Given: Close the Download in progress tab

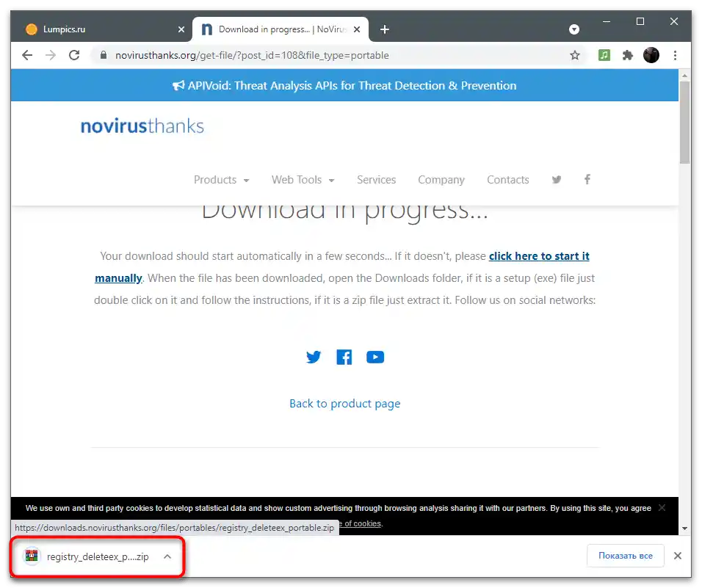Looking at the screenshot, I should [357, 29].
